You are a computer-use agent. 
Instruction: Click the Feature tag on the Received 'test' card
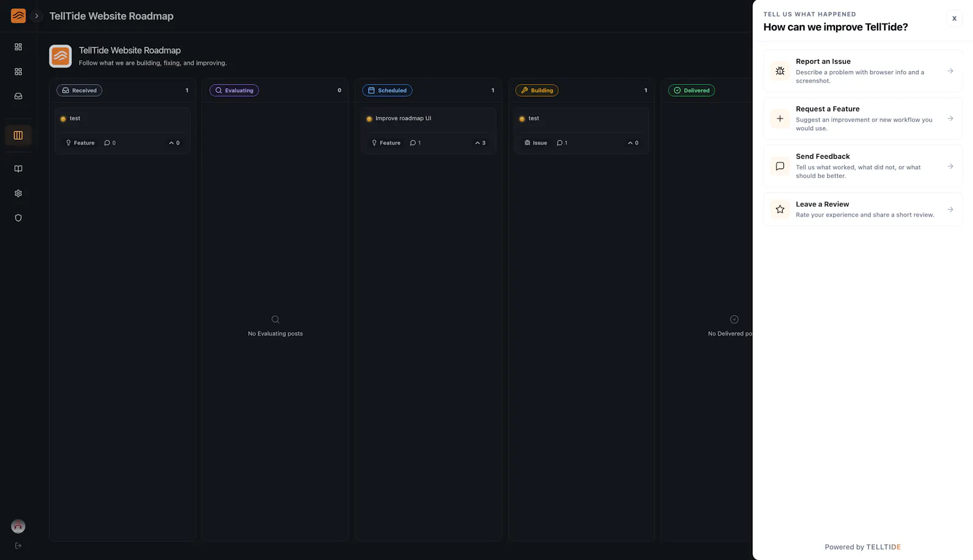click(x=80, y=143)
